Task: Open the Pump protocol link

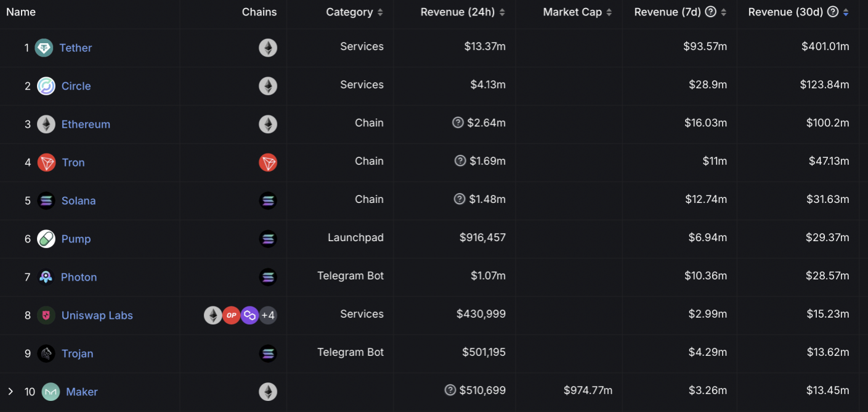Action: pyautogui.click(x=76, y=239)
